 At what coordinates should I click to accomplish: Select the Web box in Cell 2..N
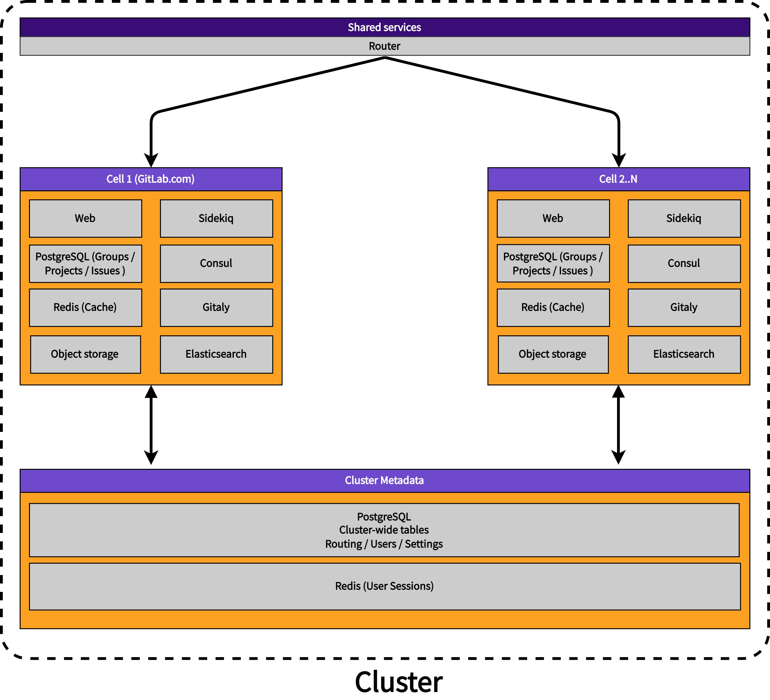553,219
